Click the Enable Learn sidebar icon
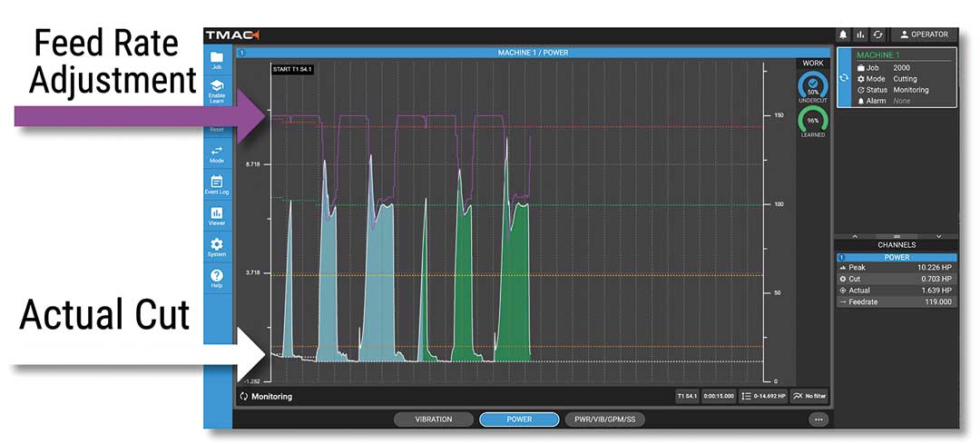 (x=217, y=91)
